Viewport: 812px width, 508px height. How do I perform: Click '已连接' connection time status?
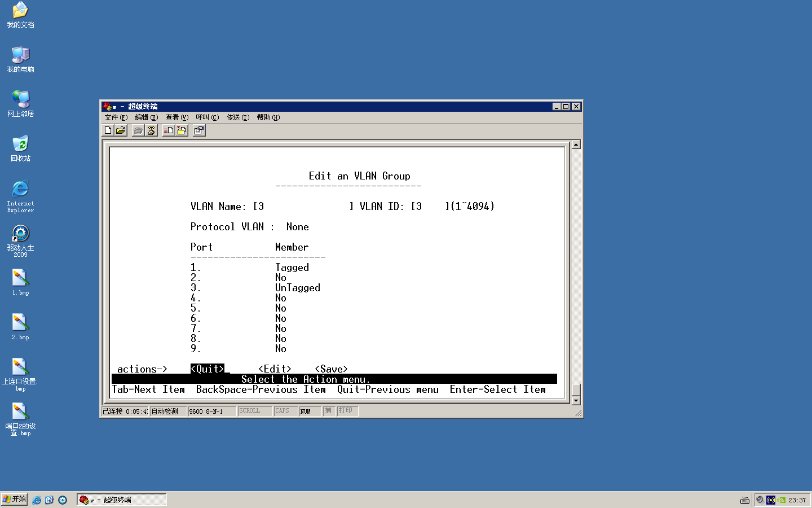pos(125,411)
